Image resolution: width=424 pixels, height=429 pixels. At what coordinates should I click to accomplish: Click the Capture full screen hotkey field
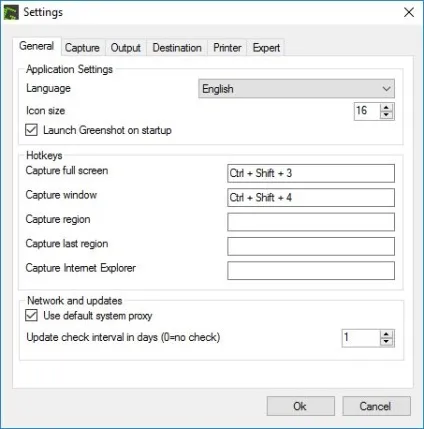(311, 173)
